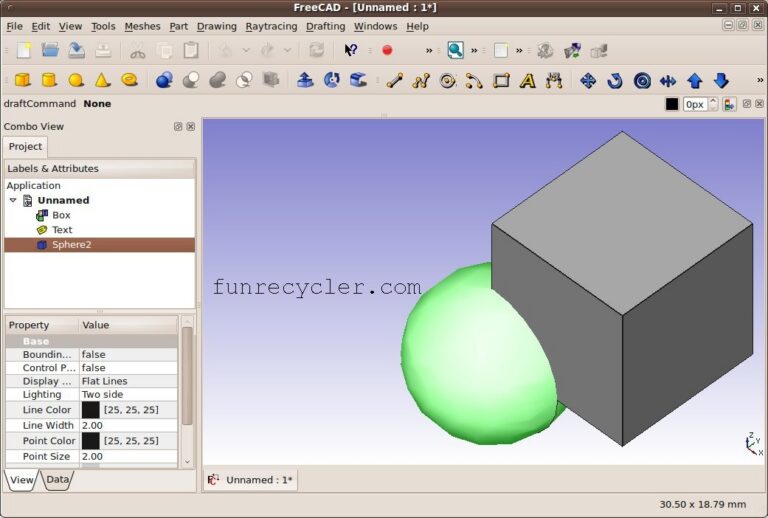The image size is (768, 518).
Task: Create a Cone primitive
Action: [x=102, y=80]
